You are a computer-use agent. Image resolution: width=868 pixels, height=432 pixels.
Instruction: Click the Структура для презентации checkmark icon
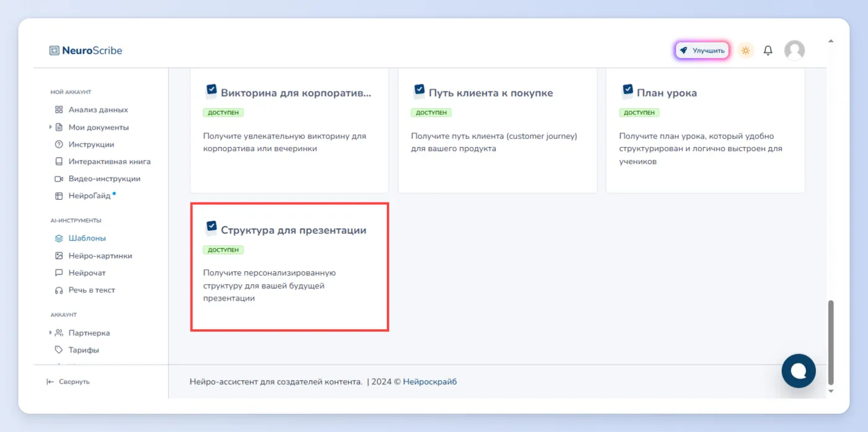click(211, 228)
